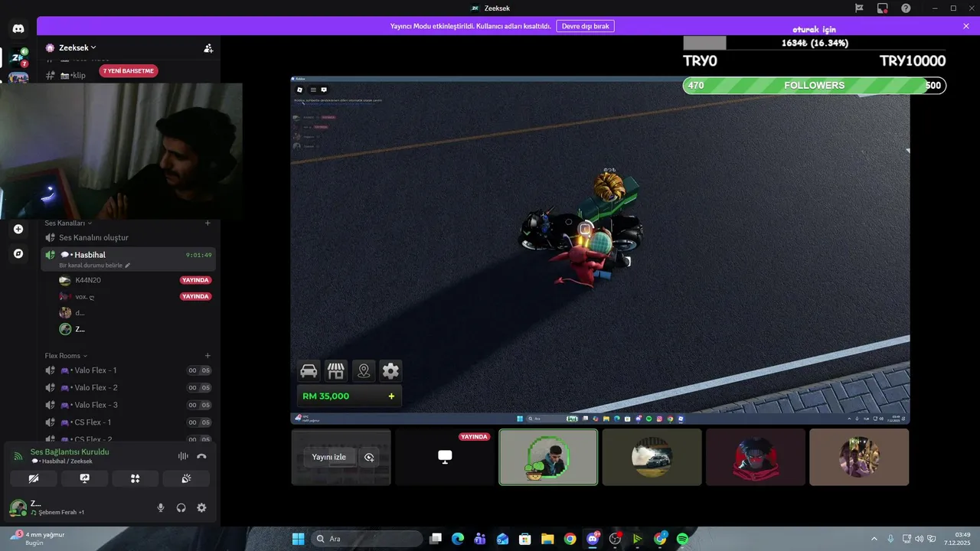Image resolution: width=980 pixels, height=551 pixels.
Task: Click the map pin icon in stream
Action: point(364,371)
